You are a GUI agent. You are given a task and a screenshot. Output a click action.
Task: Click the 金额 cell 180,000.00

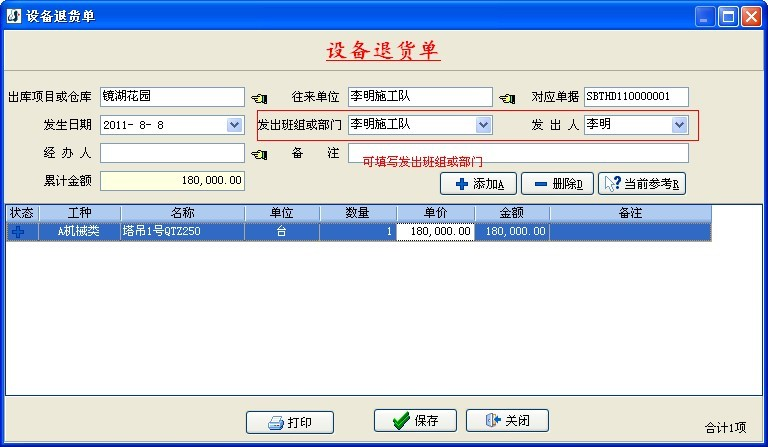click(x=512, y=232)
